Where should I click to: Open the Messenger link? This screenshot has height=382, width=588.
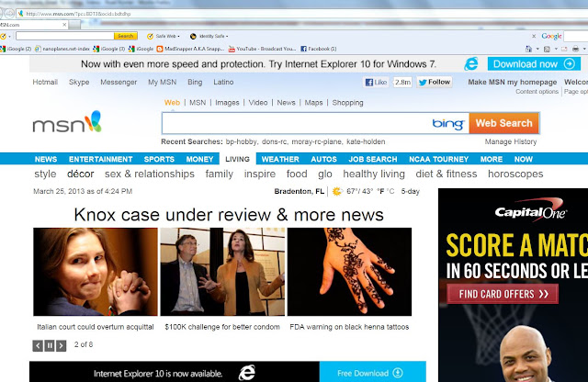(119, 82)
